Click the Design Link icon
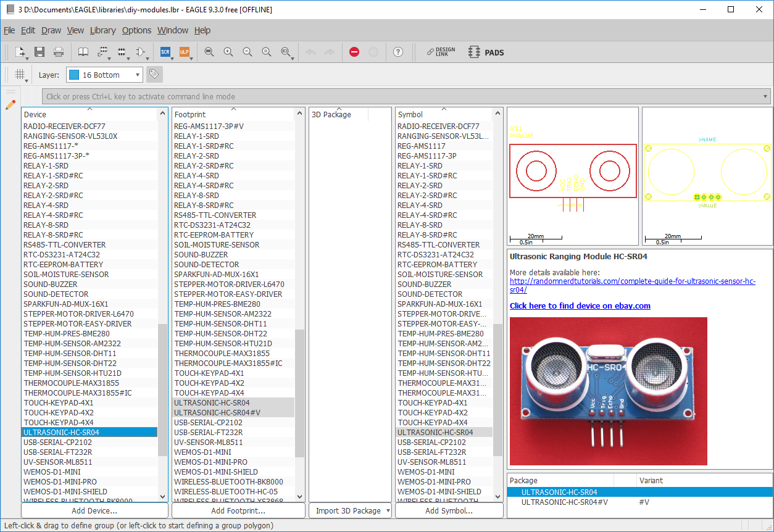This screenshot has height=532, width=774. pyautogui.click(x=441, y=52)
